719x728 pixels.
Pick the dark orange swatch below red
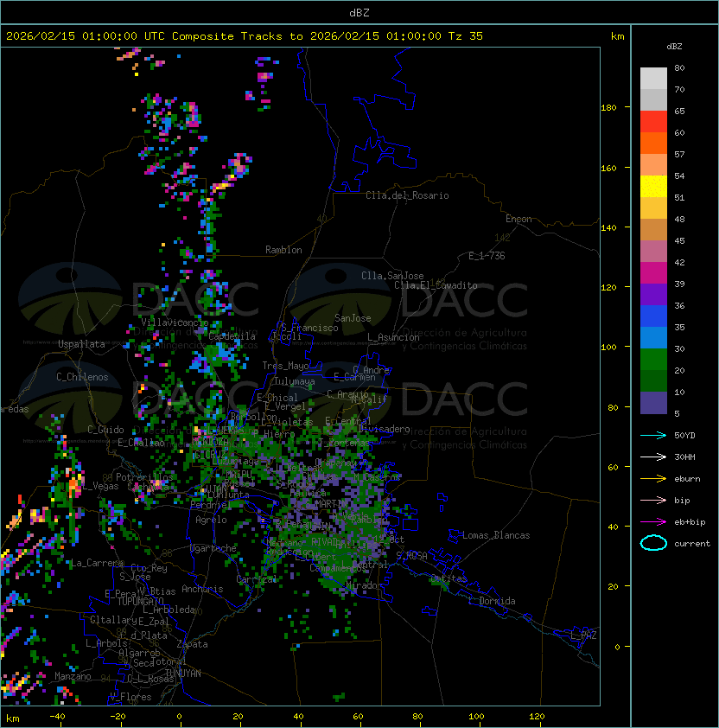click(653, 143)
